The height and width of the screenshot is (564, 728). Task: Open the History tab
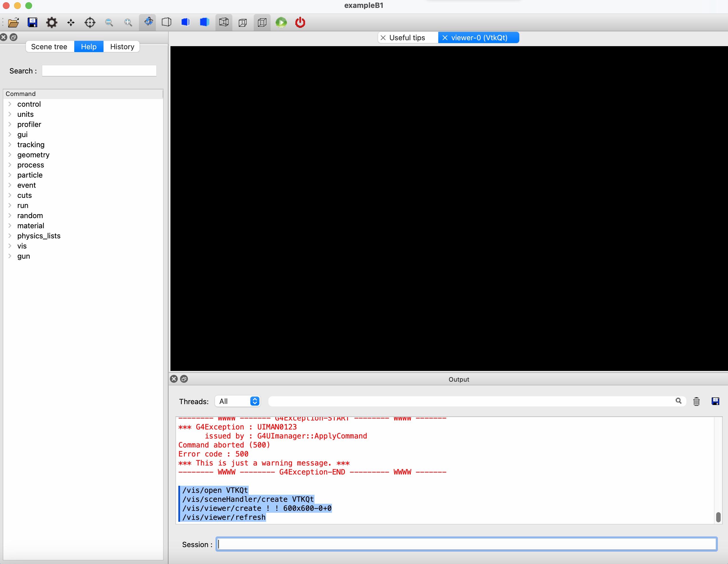click(x=122, y=47)
